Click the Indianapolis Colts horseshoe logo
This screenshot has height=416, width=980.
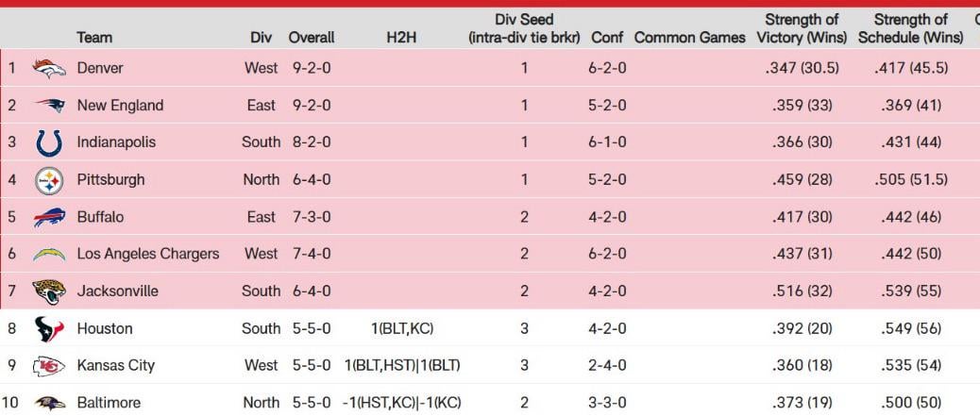pos(49,142)
